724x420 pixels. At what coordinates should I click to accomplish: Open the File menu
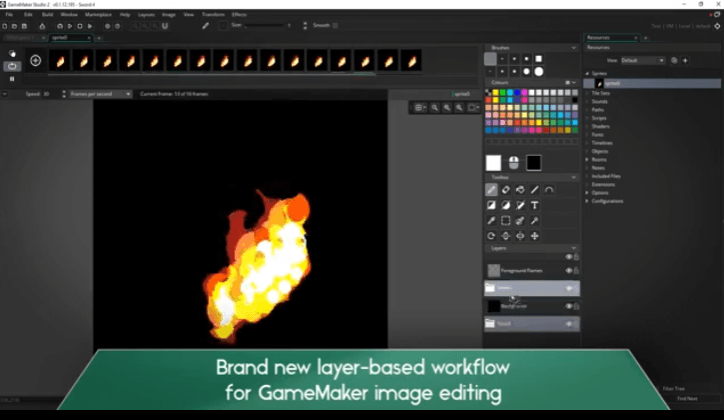(9, 15)
